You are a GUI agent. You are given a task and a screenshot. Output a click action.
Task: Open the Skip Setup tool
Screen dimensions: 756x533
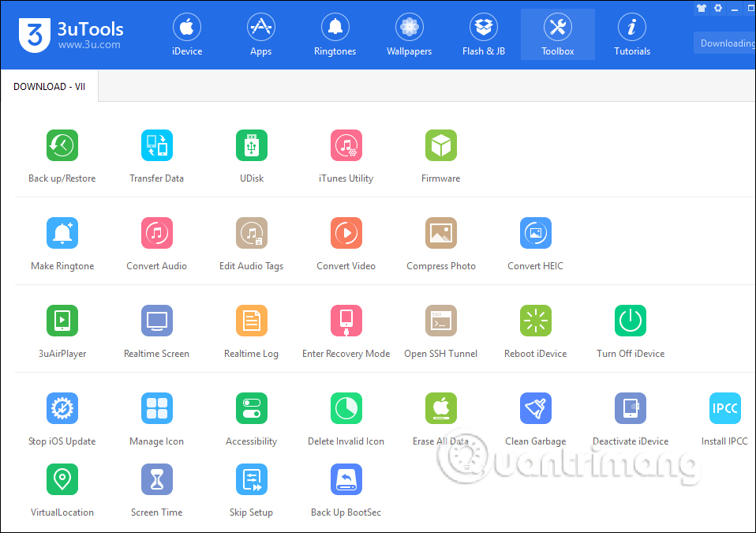click(252, 479)
